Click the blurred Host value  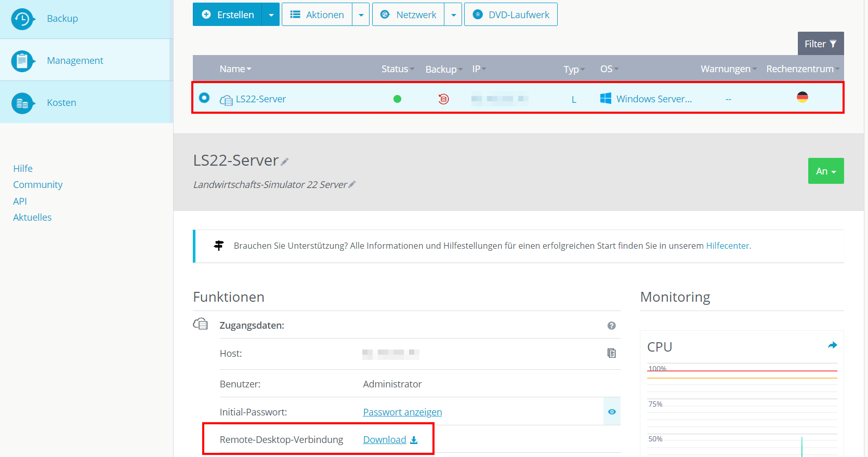point(391,354)
